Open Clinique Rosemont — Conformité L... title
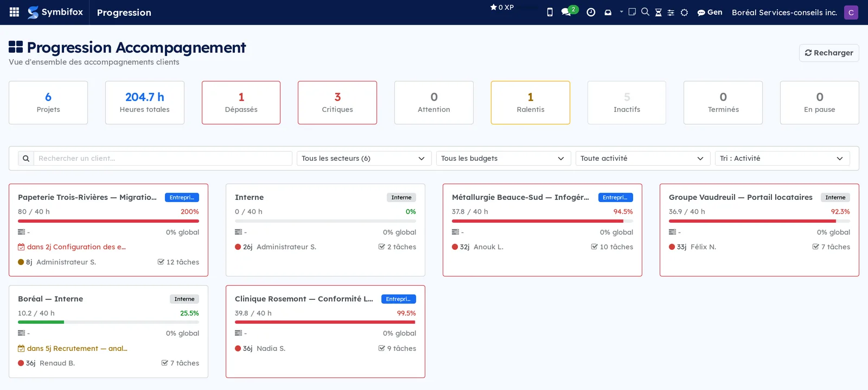 pos(304,299)
